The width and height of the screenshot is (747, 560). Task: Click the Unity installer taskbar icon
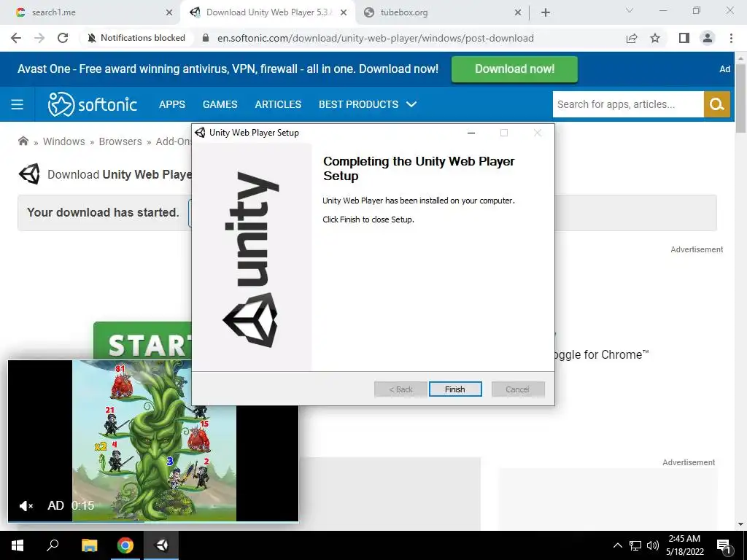pyautogui.click(x=161, y=545)
